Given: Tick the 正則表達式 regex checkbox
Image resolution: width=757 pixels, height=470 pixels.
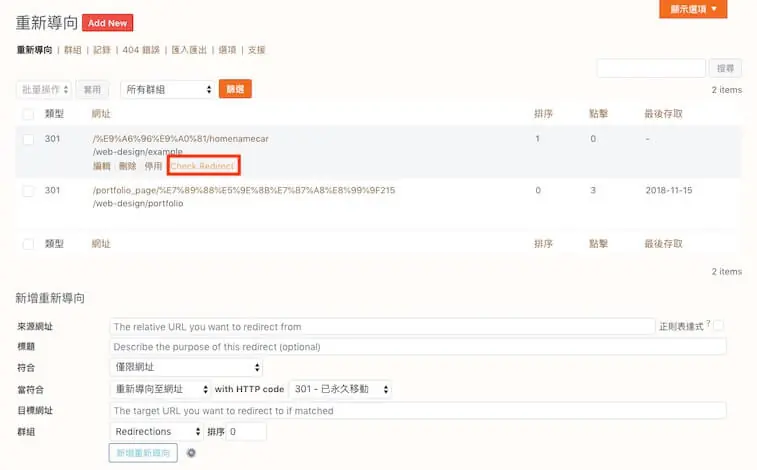Looking at the screenshot, I should point(718,326).
